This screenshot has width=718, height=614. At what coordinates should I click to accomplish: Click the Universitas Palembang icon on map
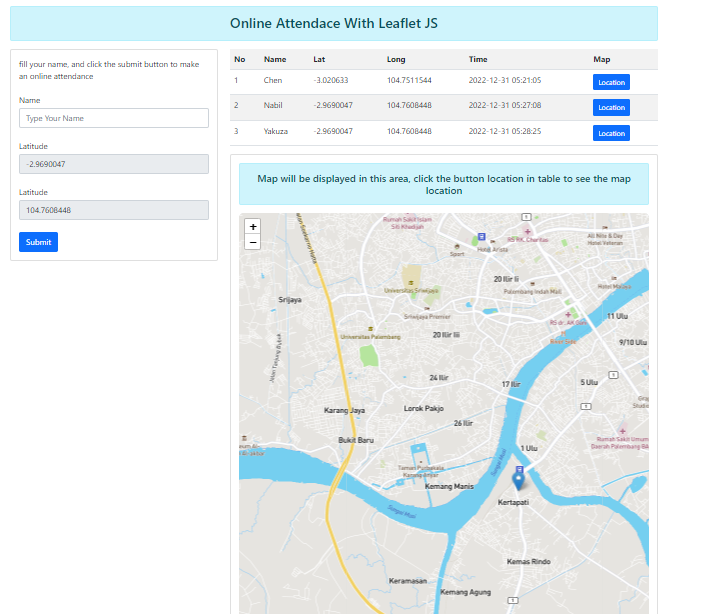point(370,329)
